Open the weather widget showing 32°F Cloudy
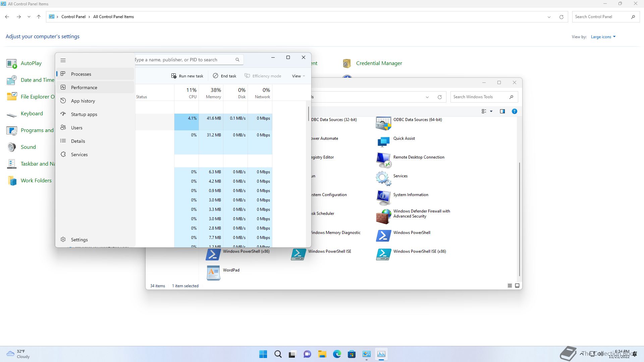The width and height of the screenshot is (644, 362). [x=19, y=354]
